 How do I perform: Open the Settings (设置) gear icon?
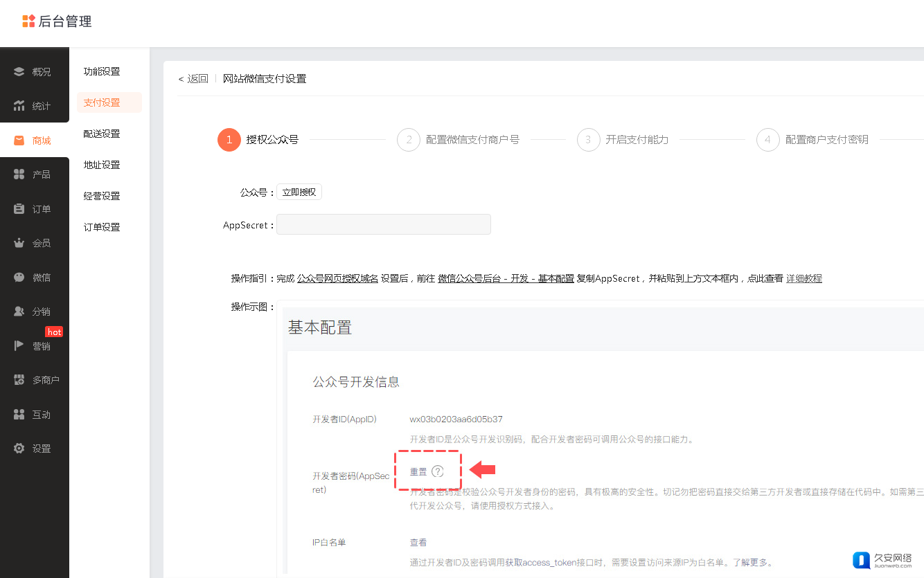[x=19, y=449]
